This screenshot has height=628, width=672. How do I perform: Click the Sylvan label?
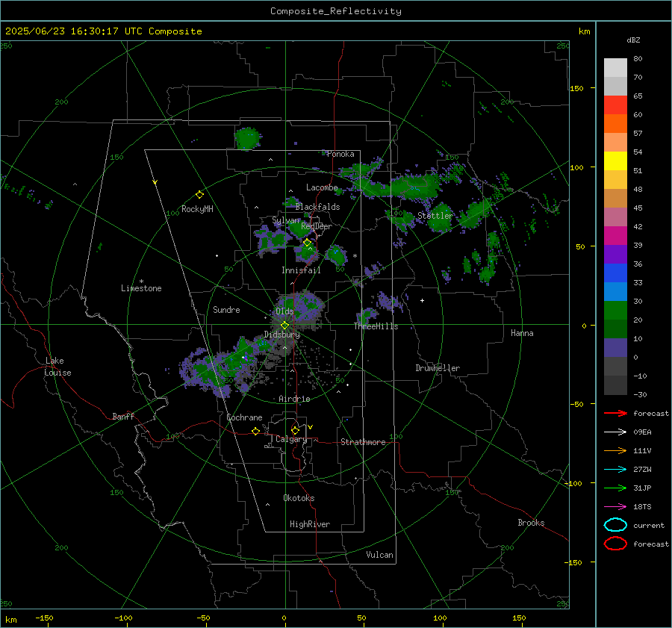(x=285, y=220)
